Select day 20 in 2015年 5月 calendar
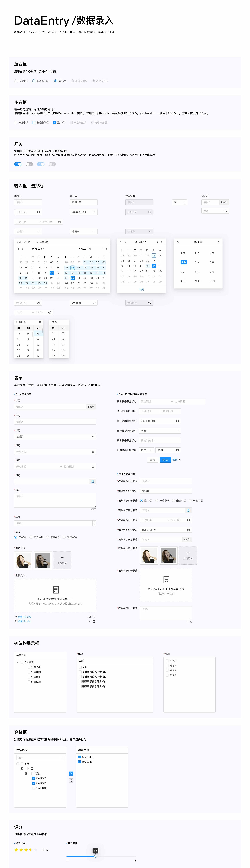The height and width of the screenshot is (868, 250). point(72,278)
